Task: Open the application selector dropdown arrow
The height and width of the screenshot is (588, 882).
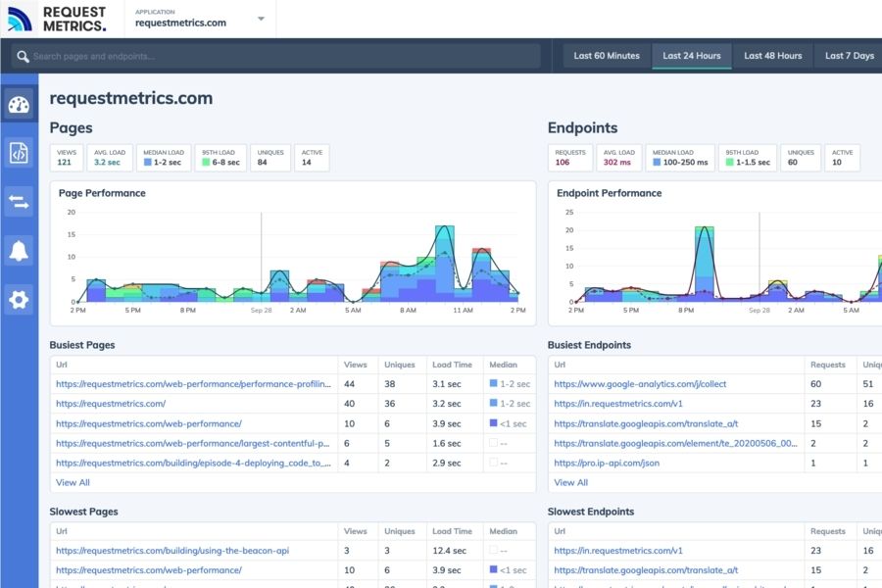Action: (259, 19)
